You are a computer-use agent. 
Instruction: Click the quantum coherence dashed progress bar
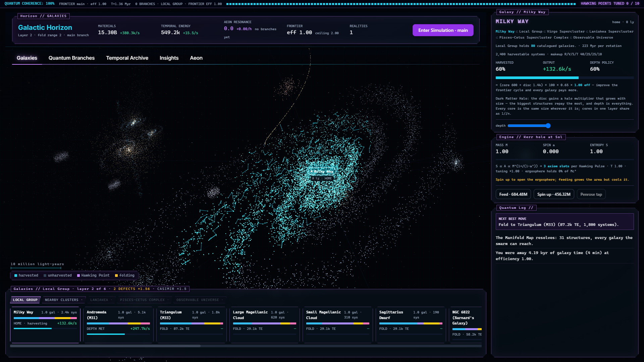pyautogui.click(x=401, y=4)
